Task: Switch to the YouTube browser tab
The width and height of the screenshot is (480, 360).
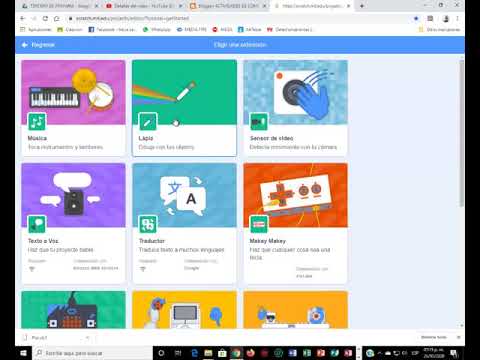Action: pos(144,6)
